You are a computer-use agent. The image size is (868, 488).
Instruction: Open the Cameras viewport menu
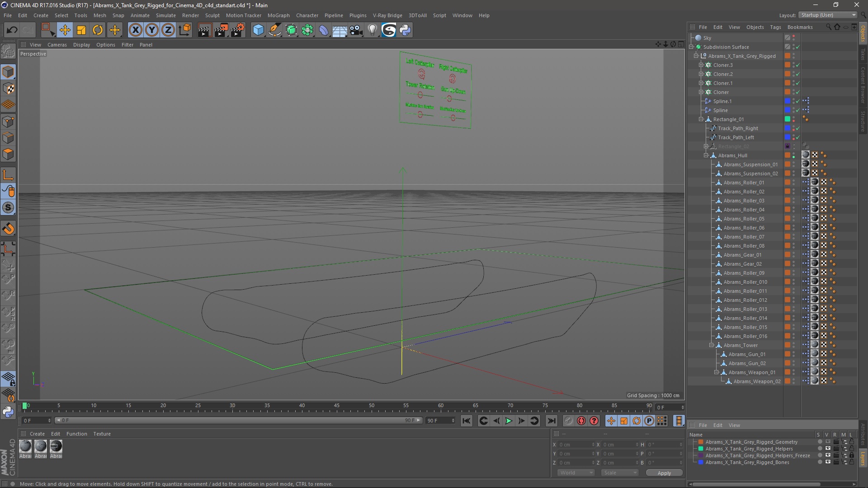pyautogui.click(x=57, y=45)
